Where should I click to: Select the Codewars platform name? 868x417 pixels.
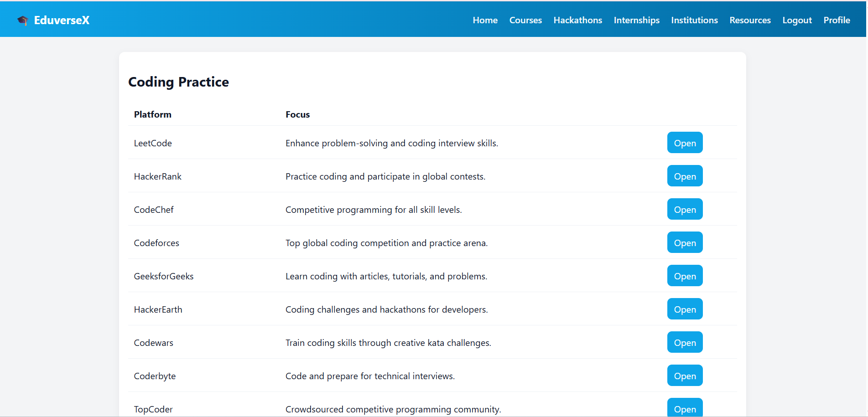(x=153, y=343)
